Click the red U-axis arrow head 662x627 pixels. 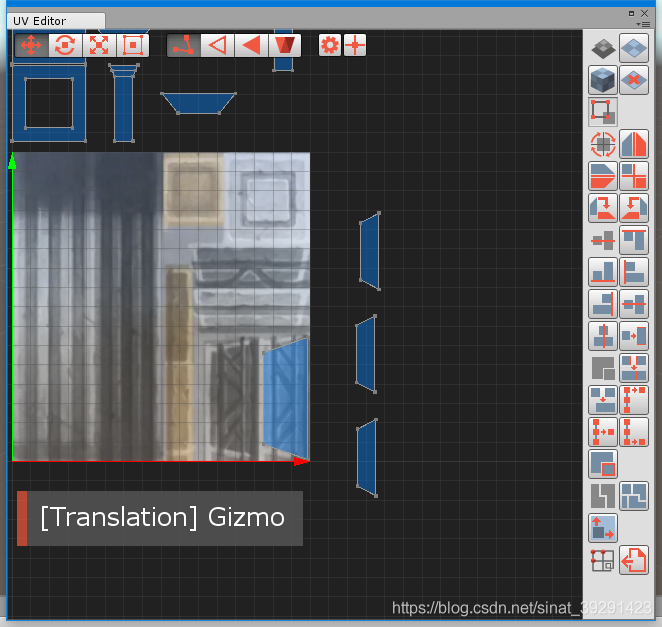tap(301, 461)
